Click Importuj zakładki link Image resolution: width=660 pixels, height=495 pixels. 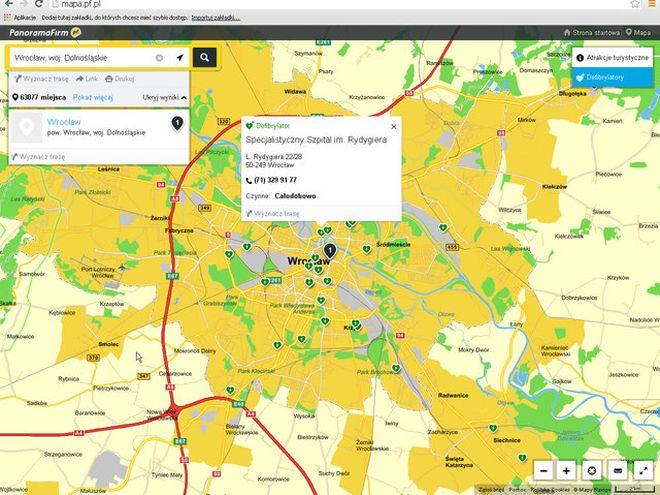pyautogui.click(x=216, y=18)
